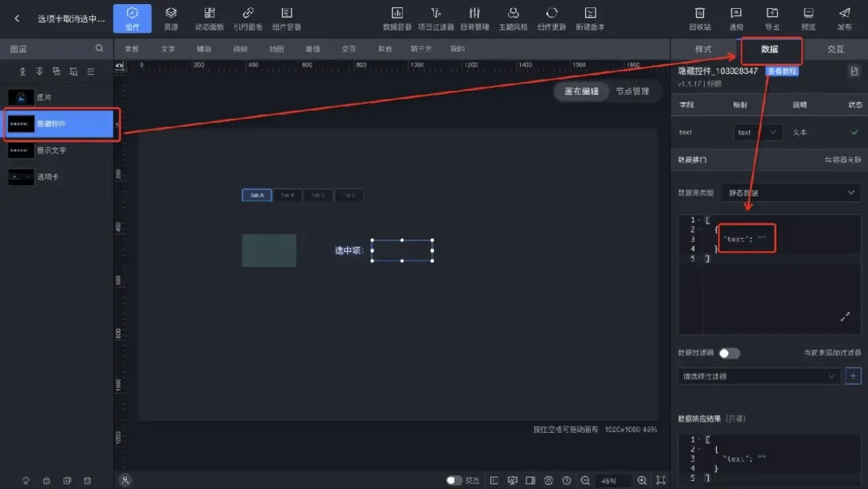Add a filter with the plus button

853,376
